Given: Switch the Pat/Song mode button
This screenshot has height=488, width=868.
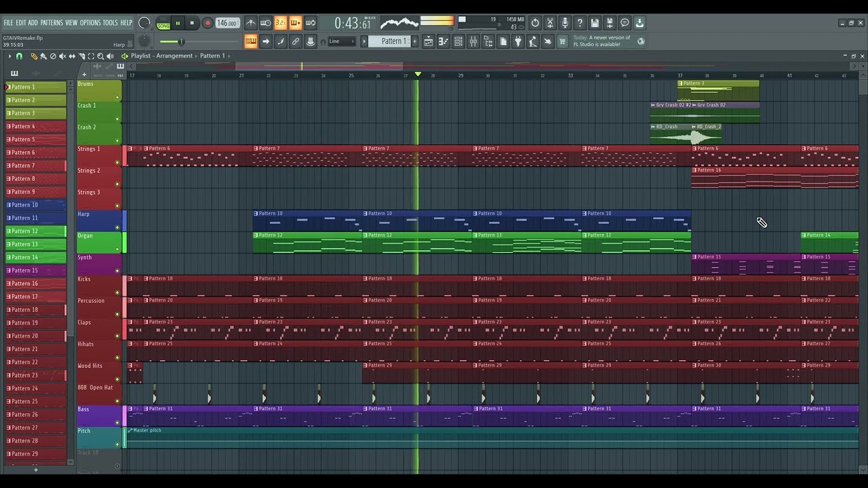Looking at the screenshot, I should [163, 24].
